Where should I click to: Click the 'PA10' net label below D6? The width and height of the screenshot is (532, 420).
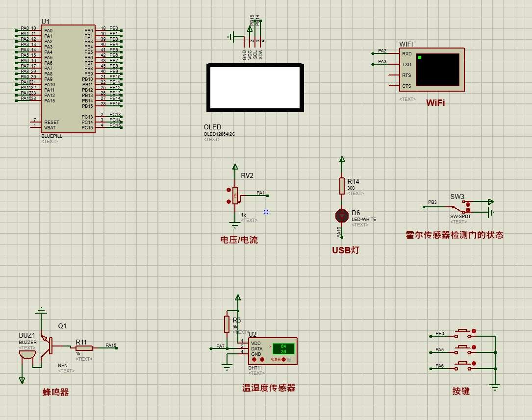coord(339,232)
